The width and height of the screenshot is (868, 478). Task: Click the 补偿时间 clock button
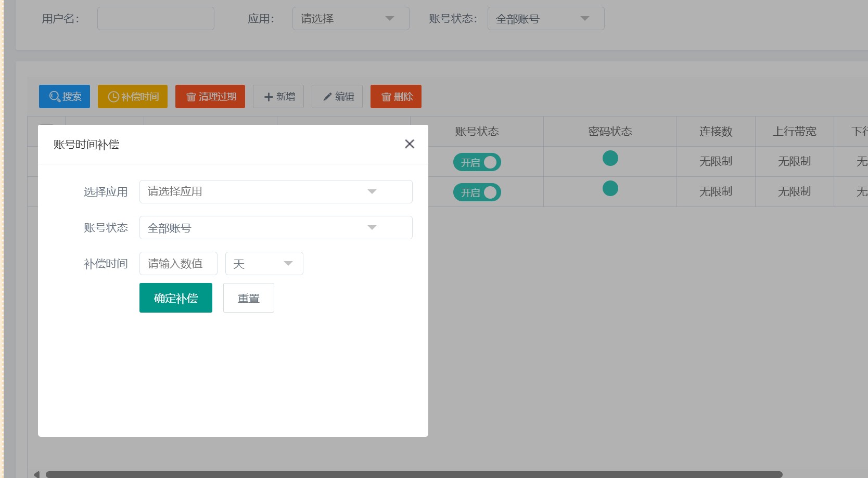(133, 97)
